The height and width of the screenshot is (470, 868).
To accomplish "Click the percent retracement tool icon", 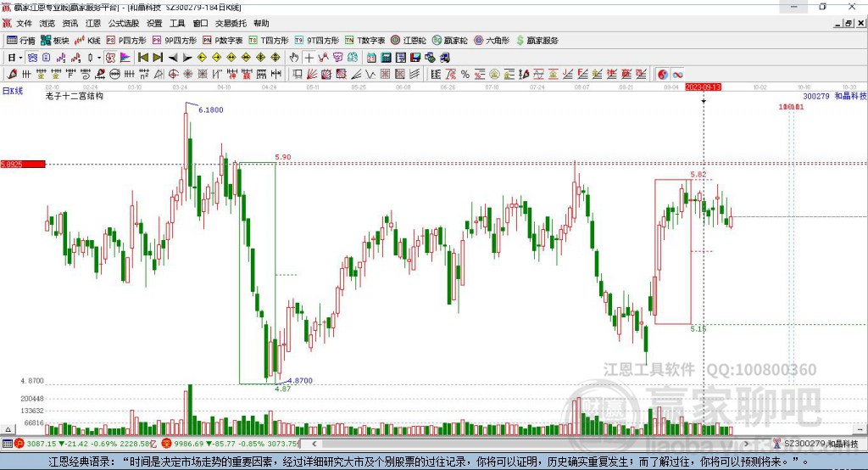I will coord(465,75).
